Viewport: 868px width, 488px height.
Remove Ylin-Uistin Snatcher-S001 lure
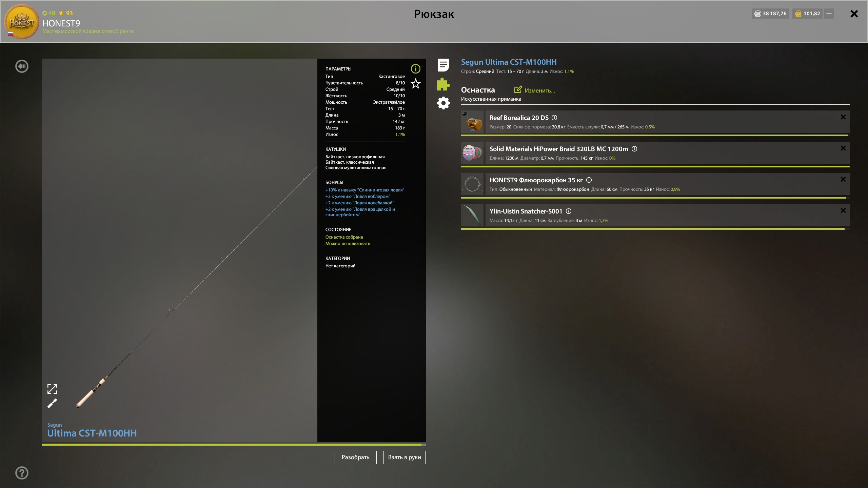pyautogui.click(x=843, y=211)
